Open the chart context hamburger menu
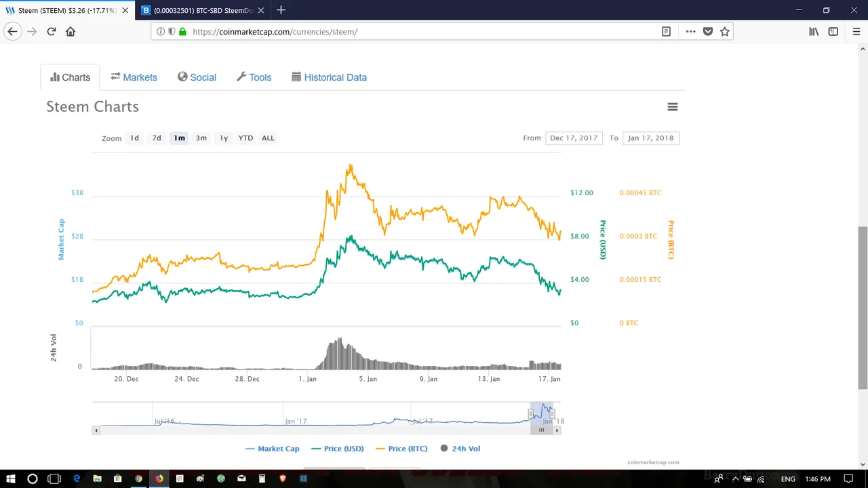868x488 pixels. tap(673, 106)
